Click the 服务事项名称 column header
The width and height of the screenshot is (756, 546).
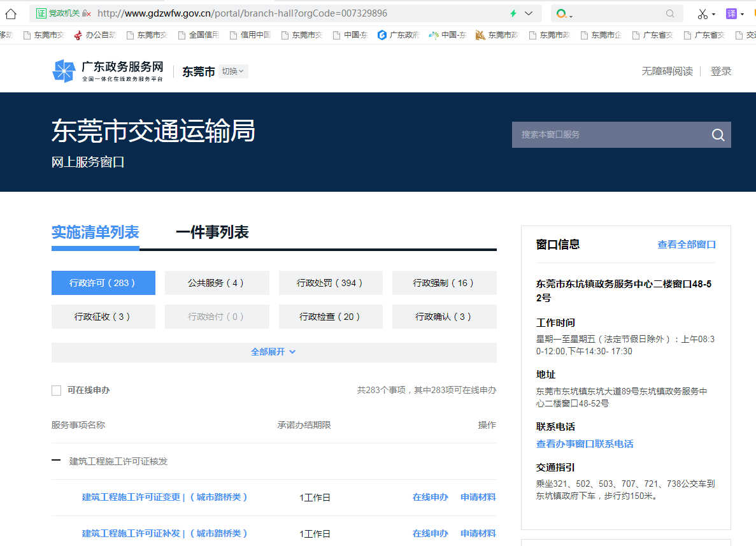pyautogui.click(x=78, y=425)
